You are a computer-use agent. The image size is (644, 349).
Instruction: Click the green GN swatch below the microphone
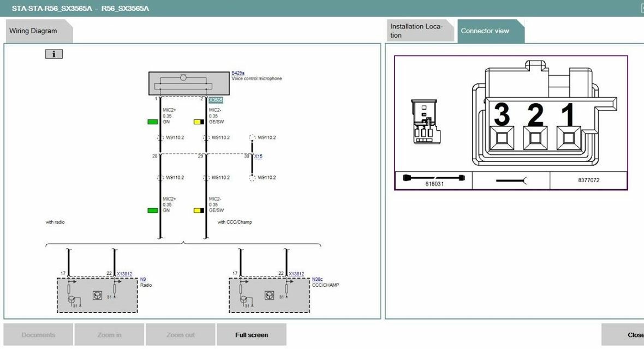(x=153, y=122)
